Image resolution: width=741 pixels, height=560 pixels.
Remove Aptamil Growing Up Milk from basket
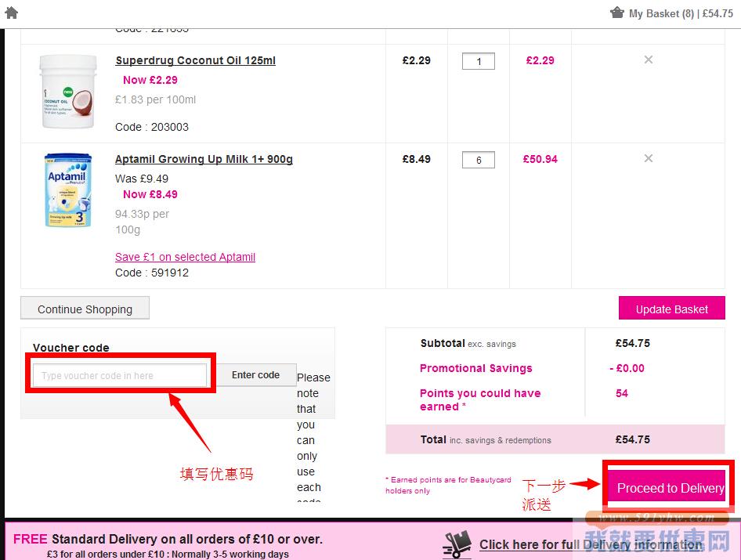click(649, 158)
